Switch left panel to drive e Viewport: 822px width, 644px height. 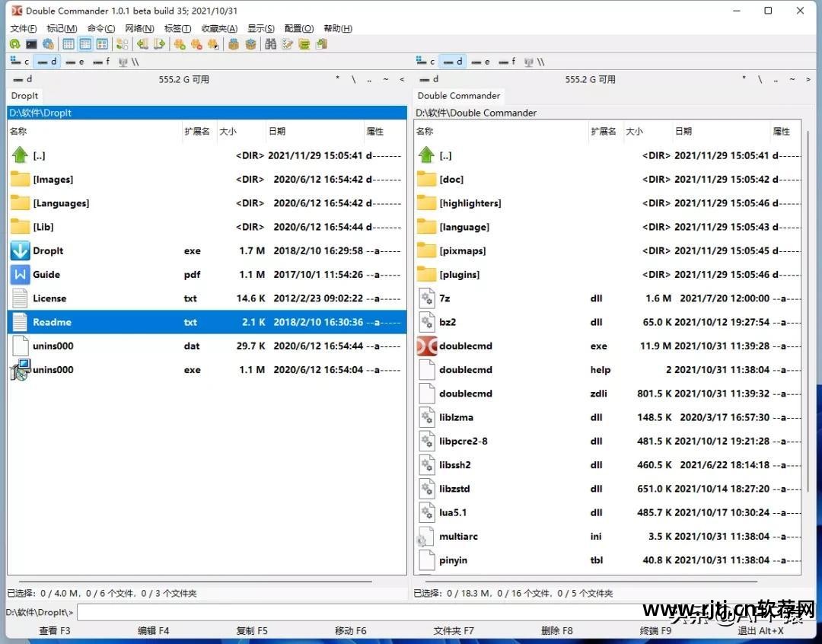click(75, 62)
